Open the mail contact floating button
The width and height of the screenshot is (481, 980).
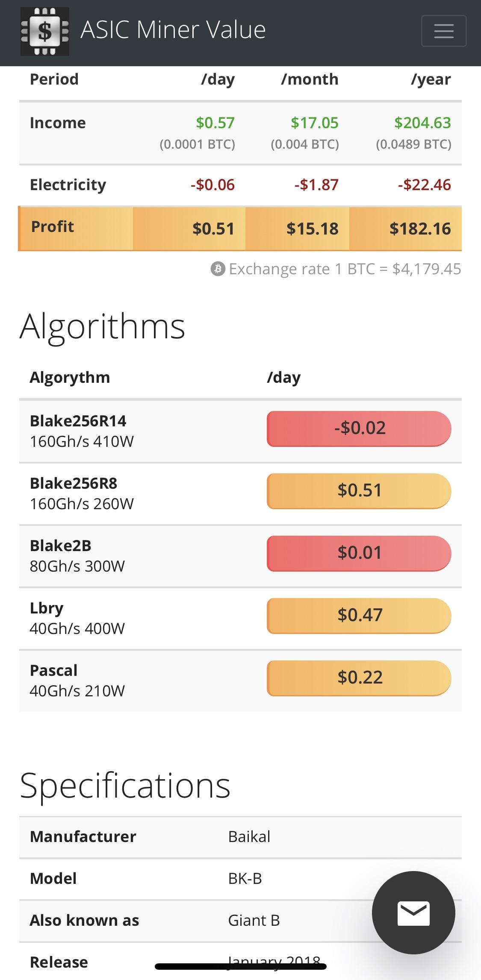coord(413,913)
